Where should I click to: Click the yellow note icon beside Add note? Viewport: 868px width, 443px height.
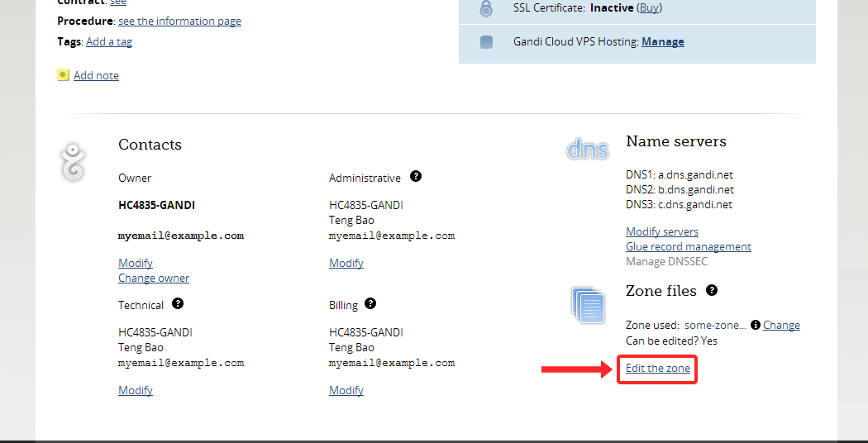coord(63,74)
